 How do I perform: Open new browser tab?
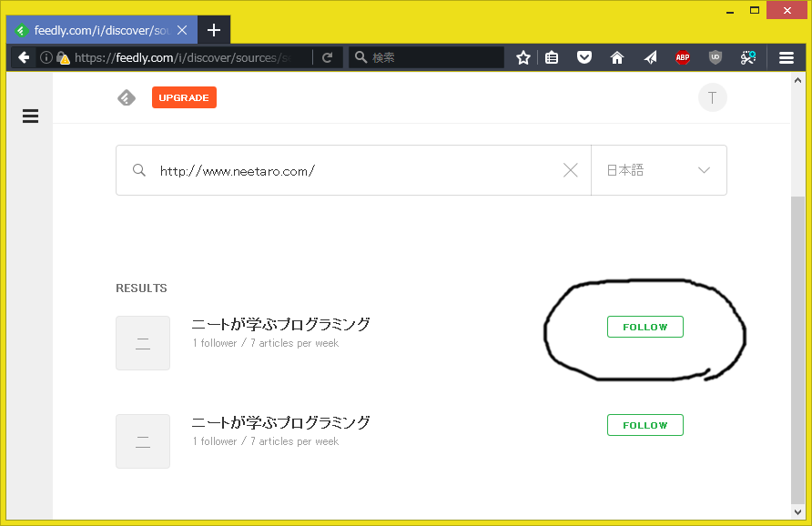(x=214, y=30)
